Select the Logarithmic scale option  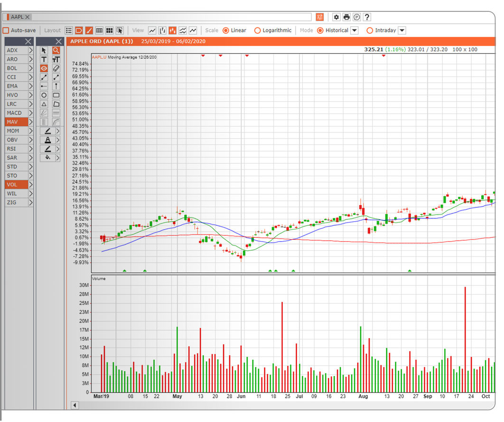click(258, 30)
